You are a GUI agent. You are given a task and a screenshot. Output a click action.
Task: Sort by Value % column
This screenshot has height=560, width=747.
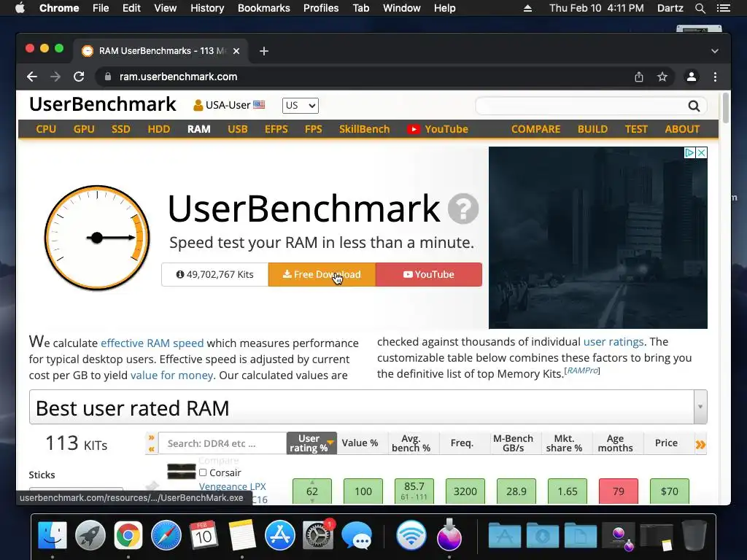pos(360,443)
